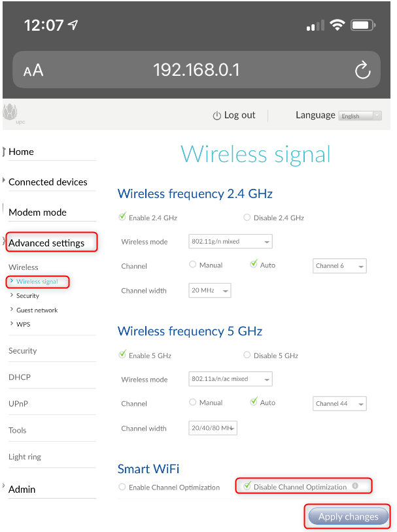Screen dimensions: 397x532
Task: Open the 802.11g/n mixed wireless mode dropdown
Action: (230, 242)
